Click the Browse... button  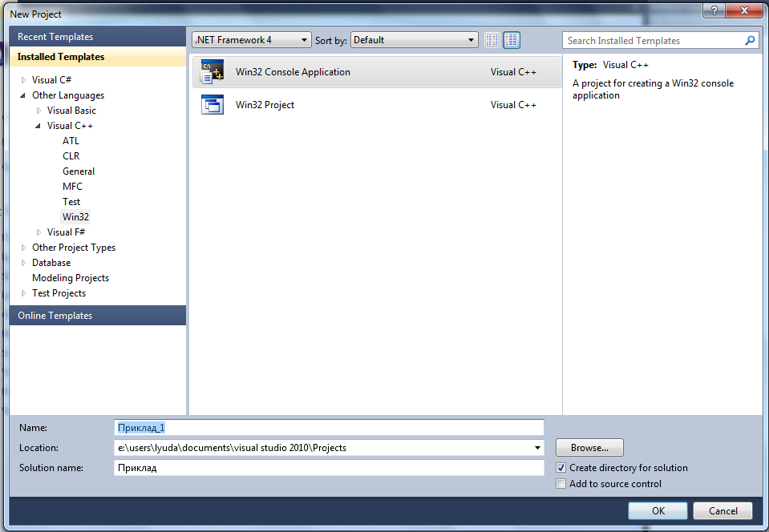[589, 448]
